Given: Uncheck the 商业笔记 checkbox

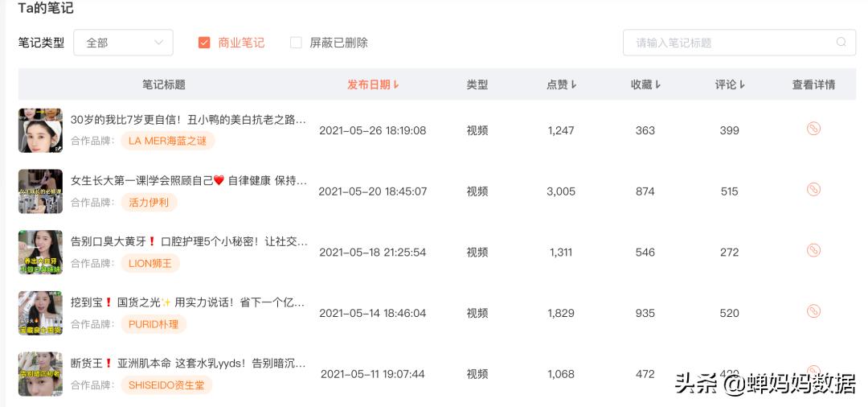Looking at the screenshot, I should (204, 43).
